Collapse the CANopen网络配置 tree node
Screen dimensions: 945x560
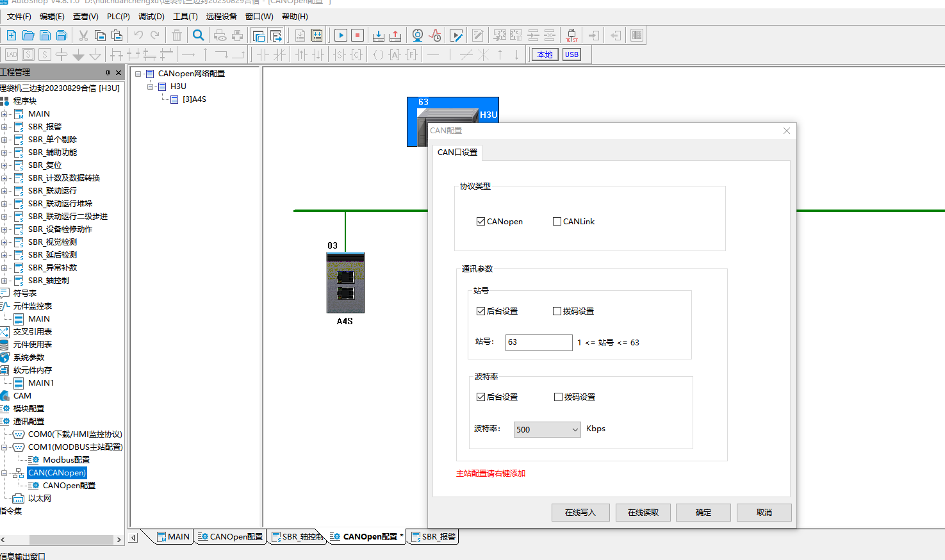[138, 74]
